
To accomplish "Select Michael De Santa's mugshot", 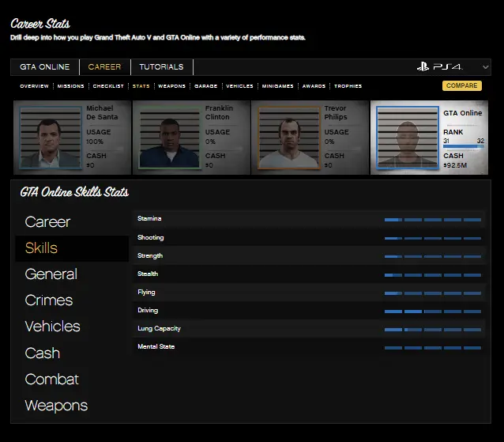I will 50,138.
